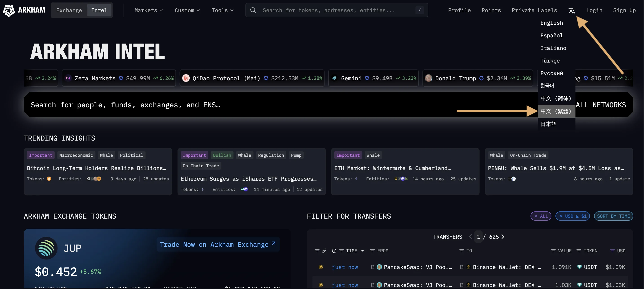The height and width of the screenshot is (289, 644).
Task: Click the Donald Trump avatar in the ticker
Action: 429,78
